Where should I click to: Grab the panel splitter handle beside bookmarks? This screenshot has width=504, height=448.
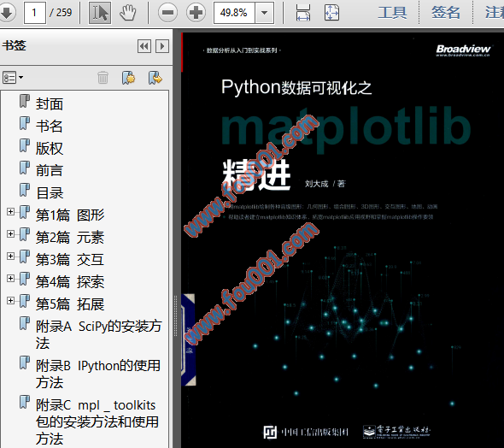175,315
